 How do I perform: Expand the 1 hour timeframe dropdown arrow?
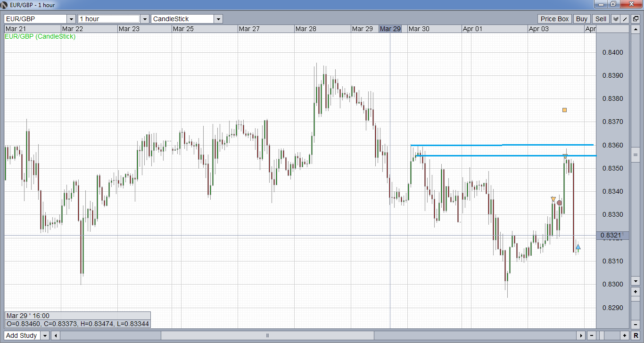click(145, 19)
